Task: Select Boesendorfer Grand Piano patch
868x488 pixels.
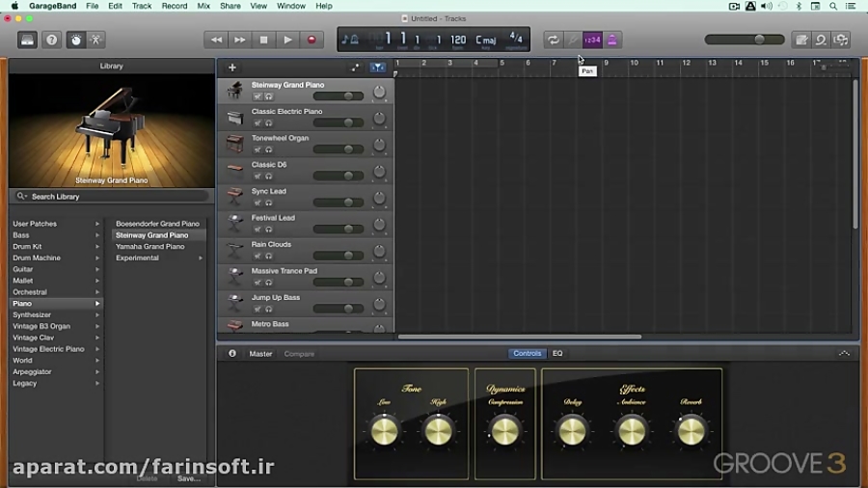Action: [x=158, y=224]
